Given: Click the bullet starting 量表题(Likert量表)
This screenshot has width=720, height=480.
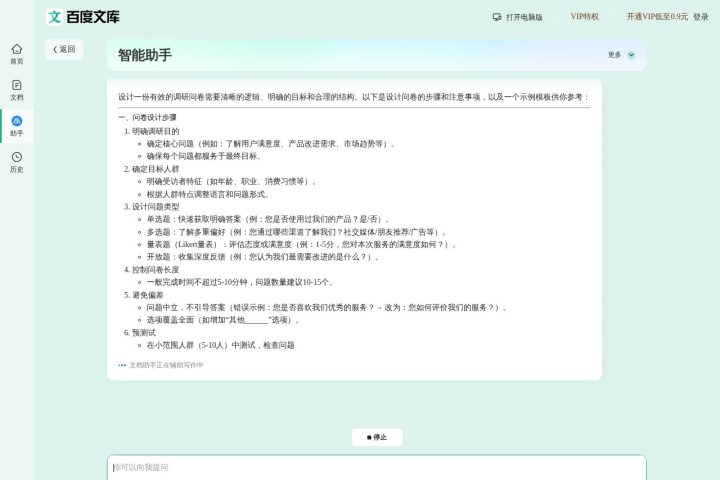Looking at the screenshot, I should pos(301,244).
